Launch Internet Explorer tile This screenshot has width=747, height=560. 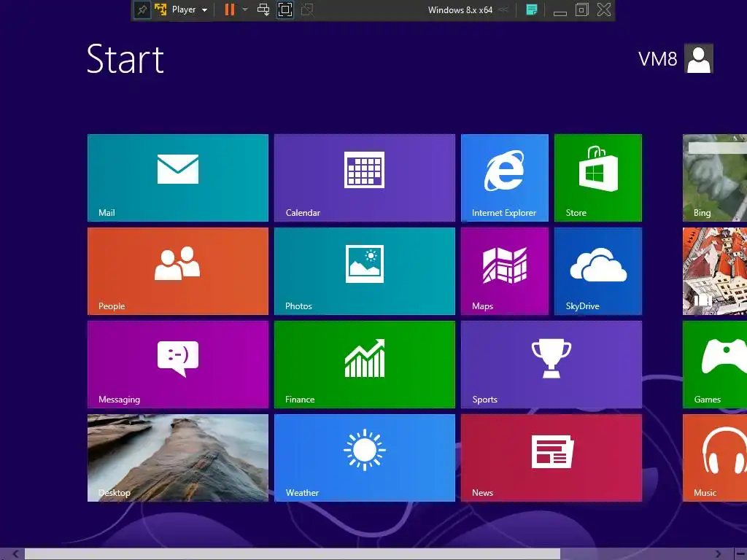point(505,178)
